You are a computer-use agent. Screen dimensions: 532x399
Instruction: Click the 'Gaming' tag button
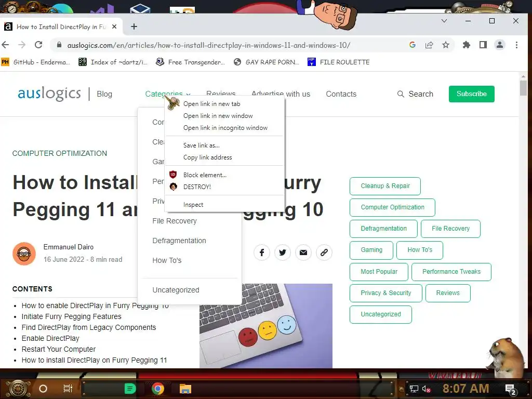[x=371, y=250]
